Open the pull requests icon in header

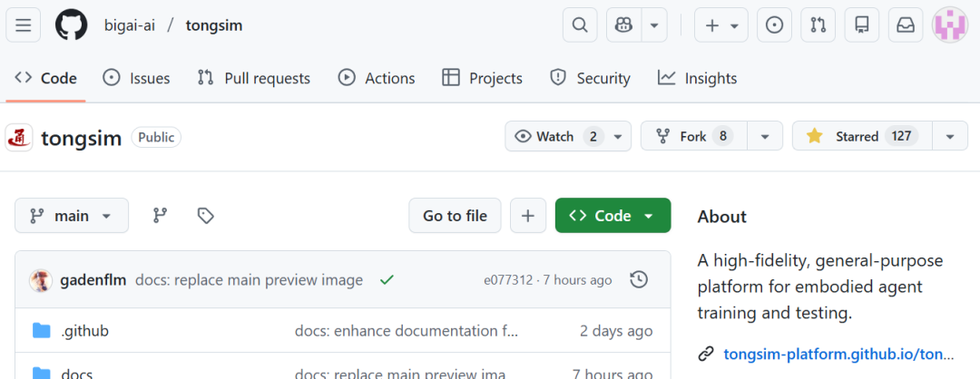point(818,25)
